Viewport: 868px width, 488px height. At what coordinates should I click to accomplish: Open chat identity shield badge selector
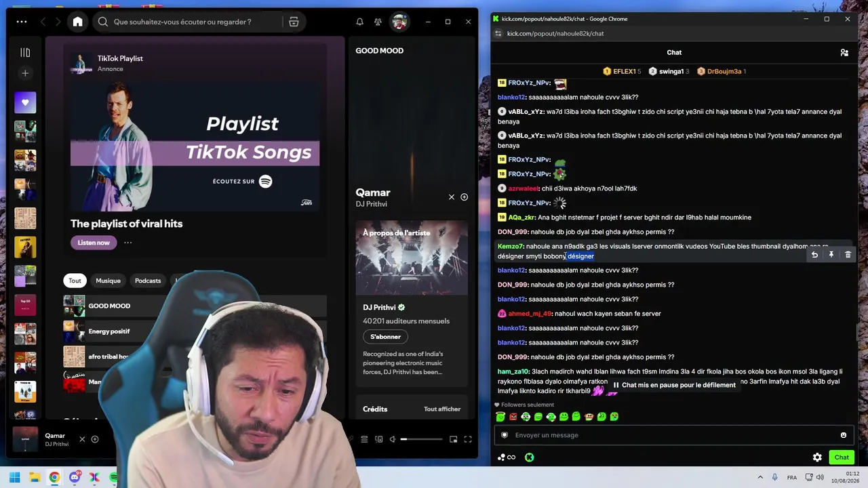pos(505,435)
